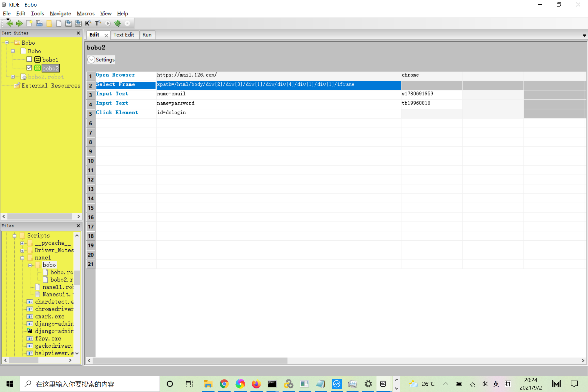
Task: Click the green Go Back arrow
Action: [x=10, y=24]
